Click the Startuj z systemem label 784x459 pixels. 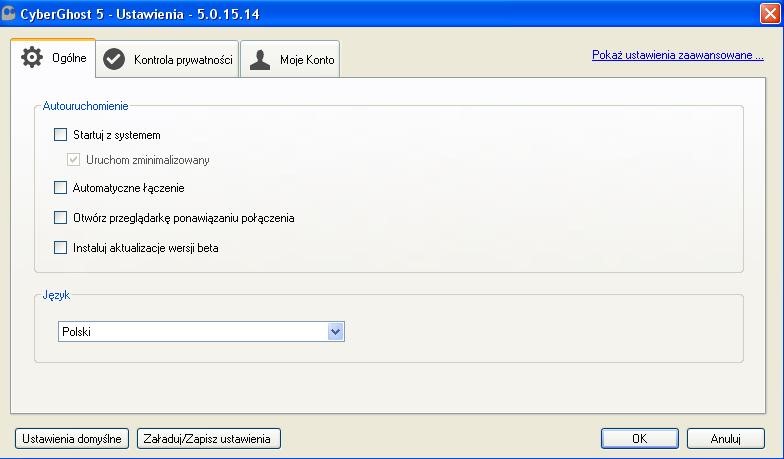pos(116,135)
